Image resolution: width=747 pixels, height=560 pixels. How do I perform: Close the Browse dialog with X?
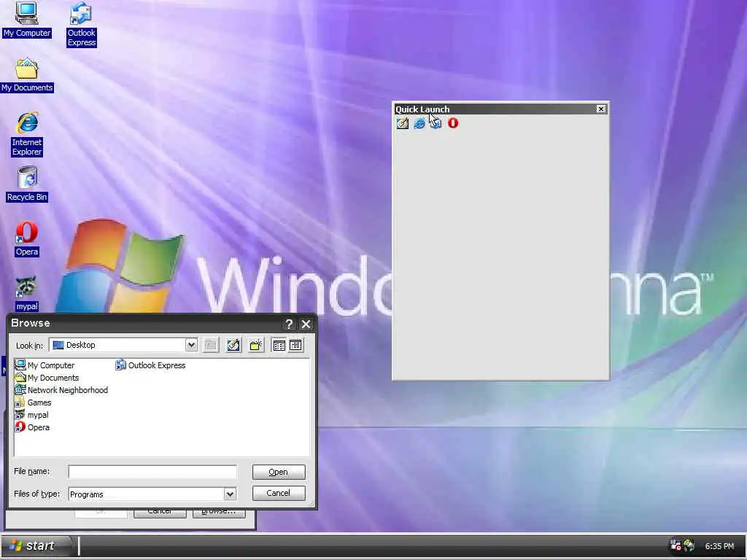306,324
